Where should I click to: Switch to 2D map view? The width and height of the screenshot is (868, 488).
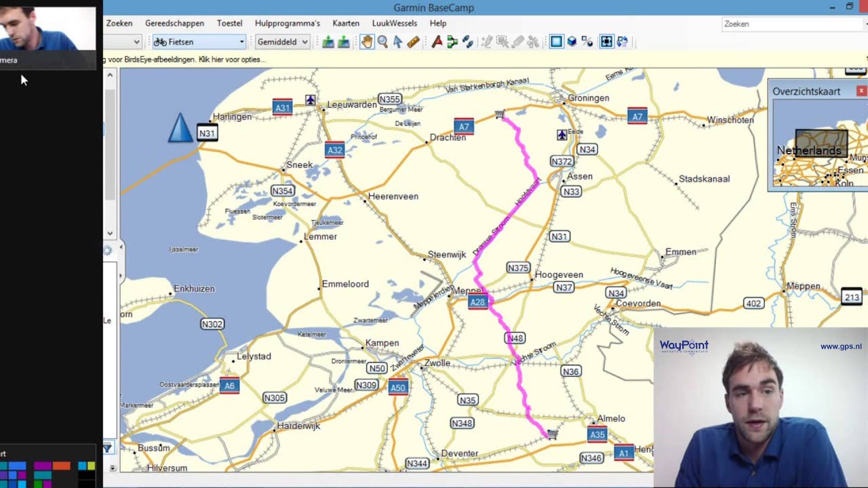tap(556, 42)
